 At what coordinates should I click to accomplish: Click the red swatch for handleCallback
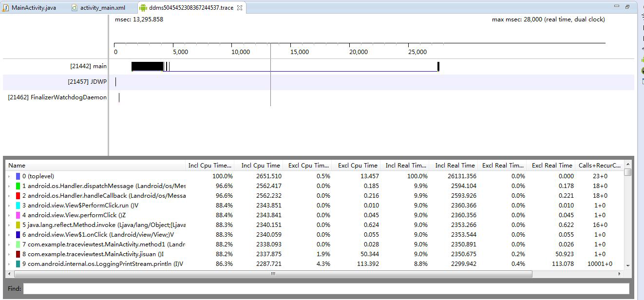pos(18,196)
